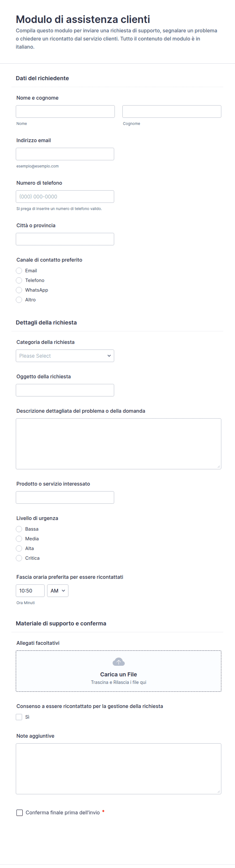The image size is (235, 868).
Task: Click the Indirizzo email field
Action: tap(65, 154)
